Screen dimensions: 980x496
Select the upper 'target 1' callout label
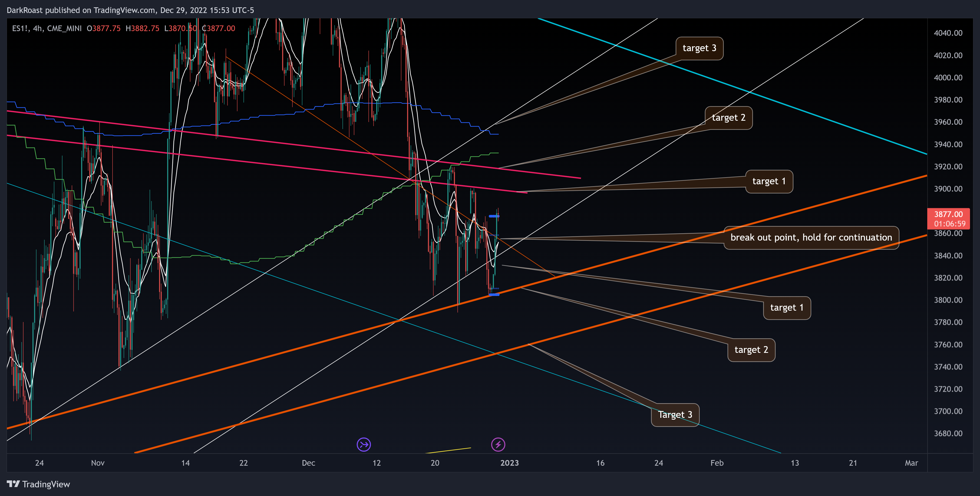click(x=769, y=182)
